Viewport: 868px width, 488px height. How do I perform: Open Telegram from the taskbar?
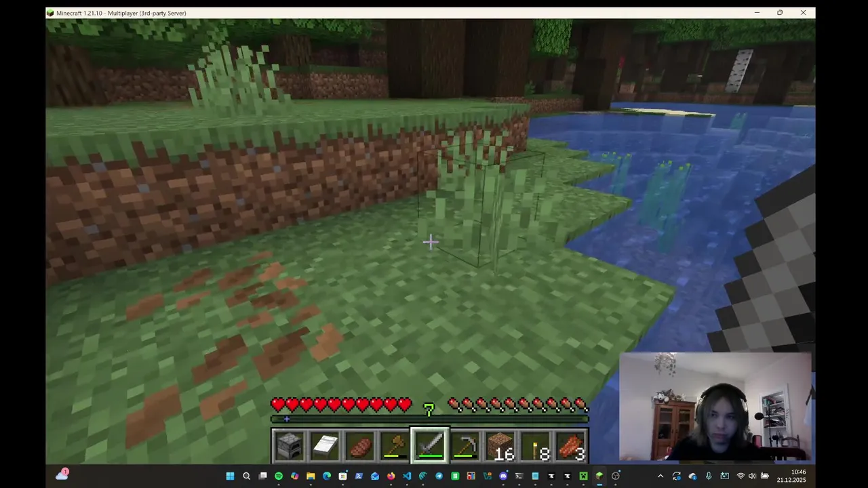click(439, 476)
